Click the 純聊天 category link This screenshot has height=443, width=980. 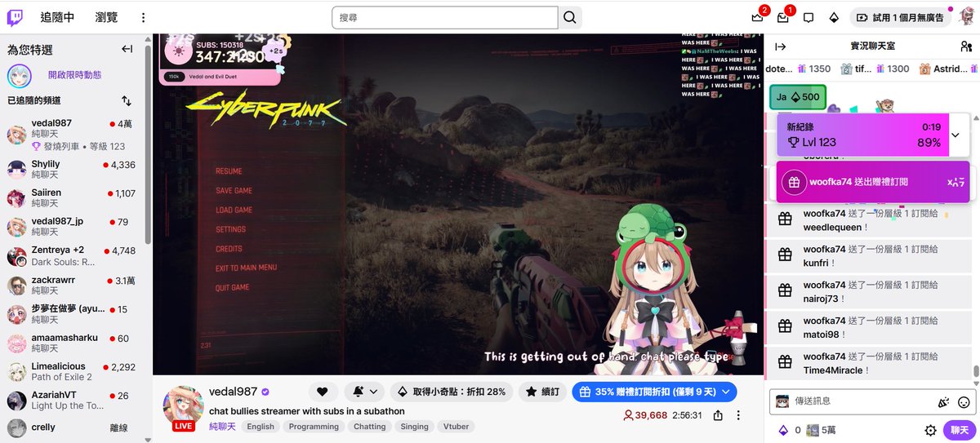point(222,427)
